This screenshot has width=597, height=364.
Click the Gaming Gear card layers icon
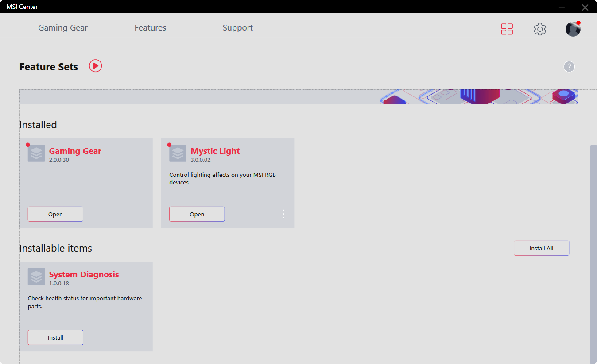click(x=36, y=153)
